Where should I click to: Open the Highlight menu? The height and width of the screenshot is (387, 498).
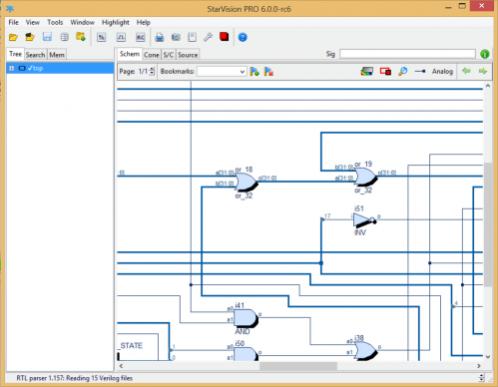(115, 22)
